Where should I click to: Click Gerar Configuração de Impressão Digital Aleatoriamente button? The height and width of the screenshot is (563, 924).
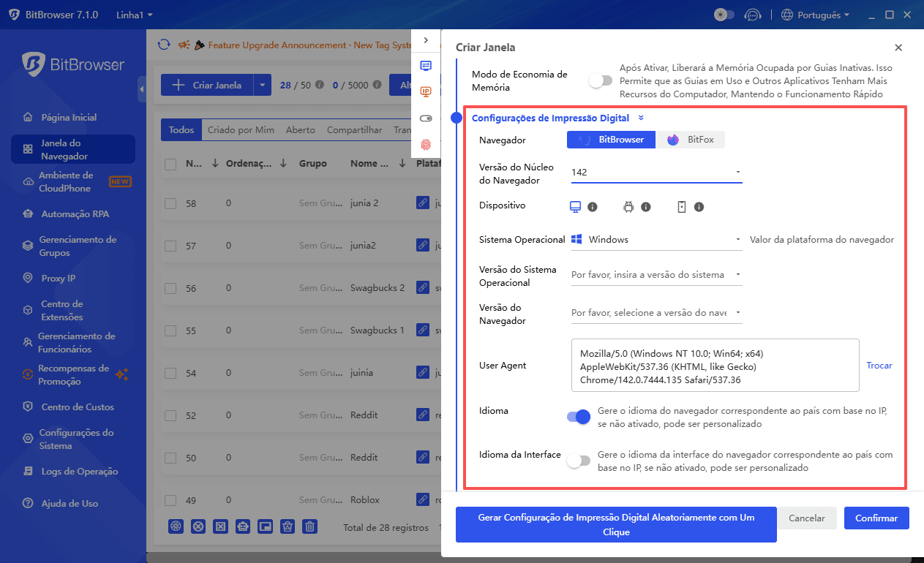[x=616, y=524]
